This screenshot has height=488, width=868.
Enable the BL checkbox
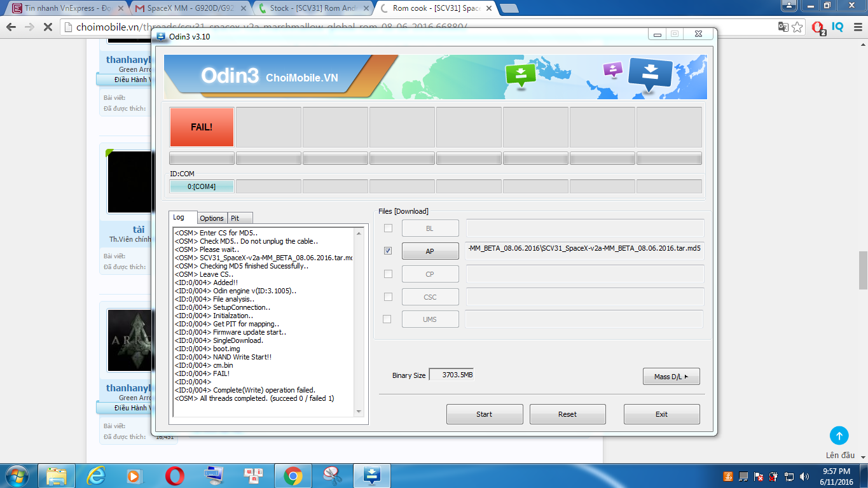pos(388,228)
